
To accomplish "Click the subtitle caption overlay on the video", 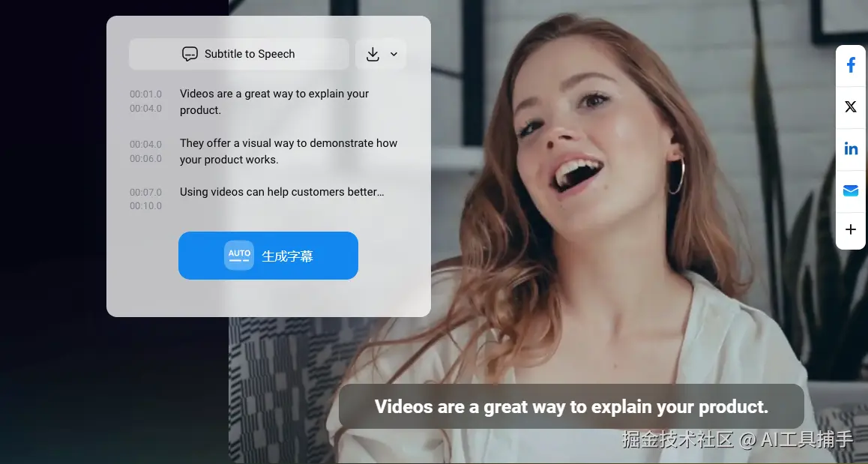I will pyautogui.click(x=571, y=406).
